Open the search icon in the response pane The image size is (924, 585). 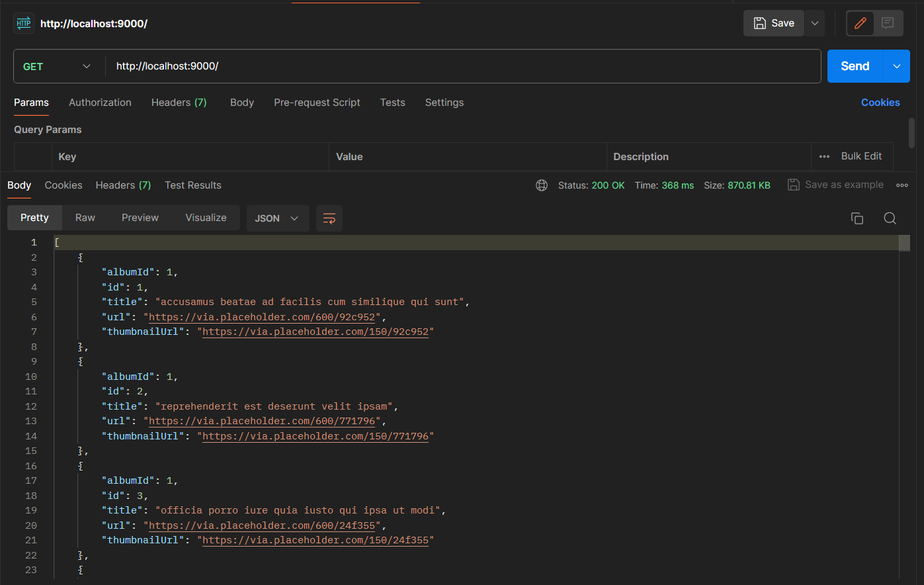click(890, 218)
